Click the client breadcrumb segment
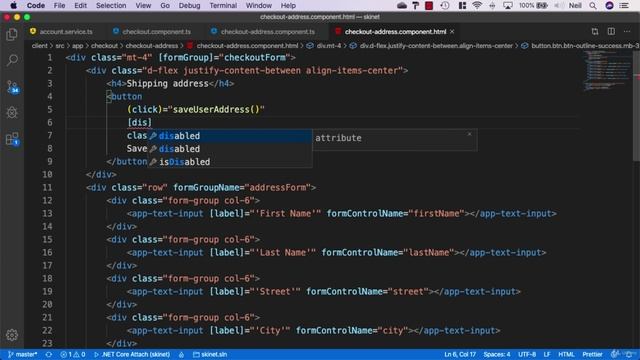The width and height of the screenshot is (640, 360). pos(40,46)
